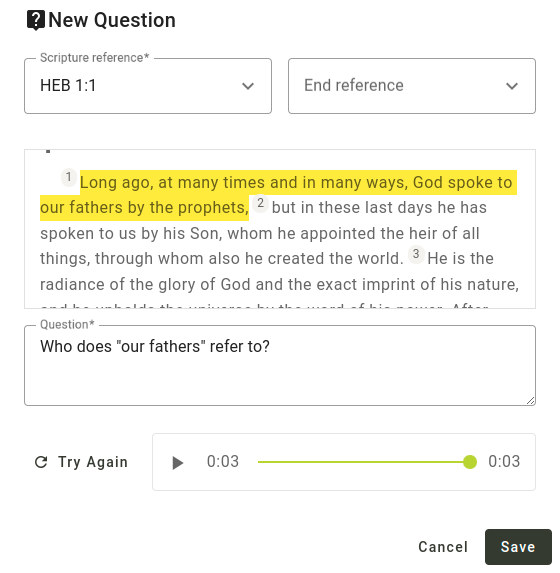Image resolution: width=560 pixels, height=573 pixels.
Task: Click the highlighted verse one text
Action: click(x=279, y=195)
